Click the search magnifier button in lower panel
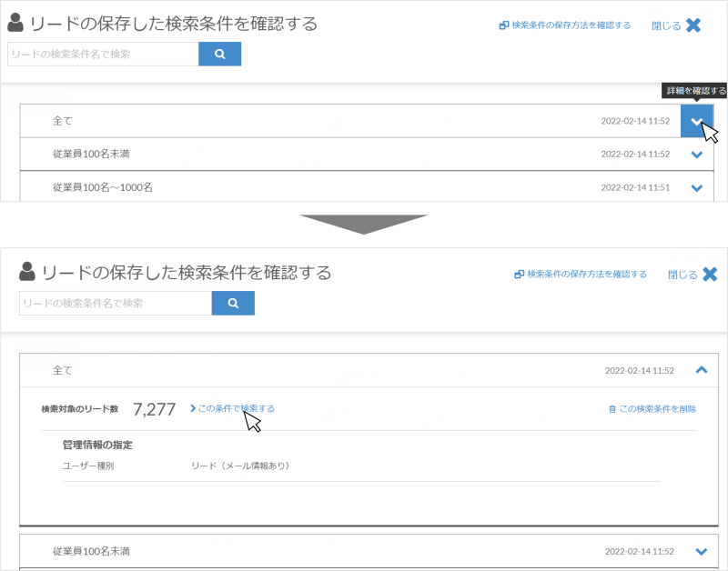The width and height of the screenshot is (728, 571). coord(233,303)
